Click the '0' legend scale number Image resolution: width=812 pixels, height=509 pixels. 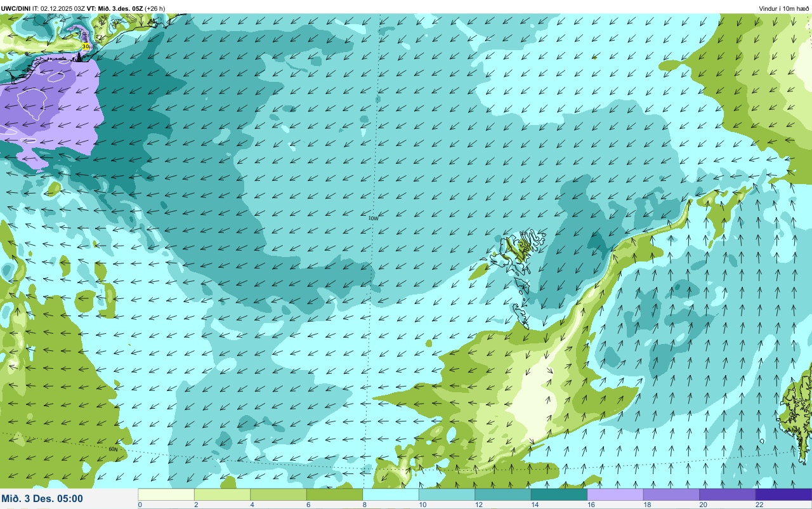tap(140, 505)
